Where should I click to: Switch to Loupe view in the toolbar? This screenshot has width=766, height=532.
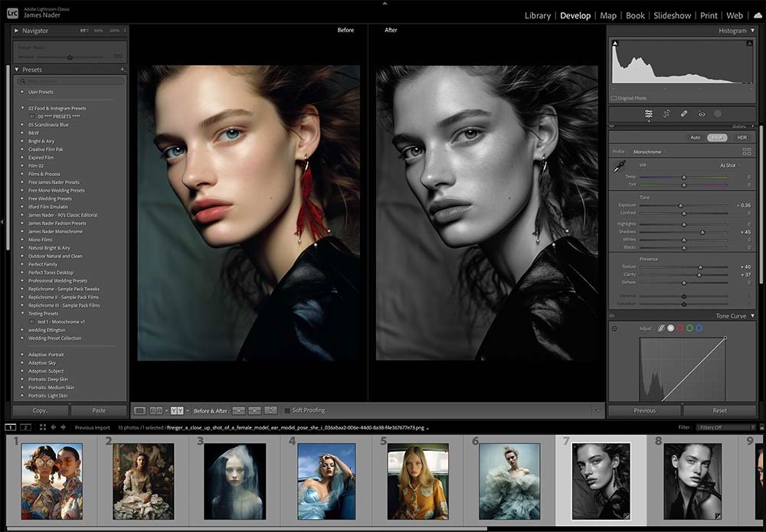(140, 411)
